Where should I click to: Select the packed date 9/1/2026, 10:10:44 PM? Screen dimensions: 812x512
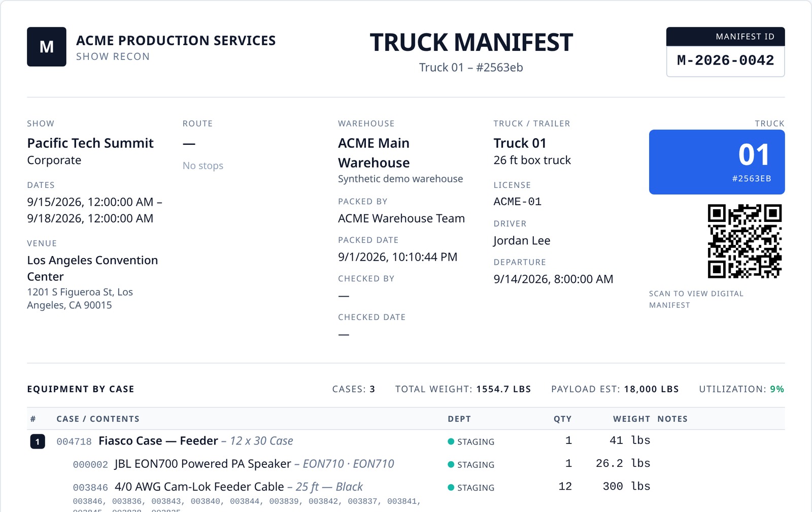[398, 257]
